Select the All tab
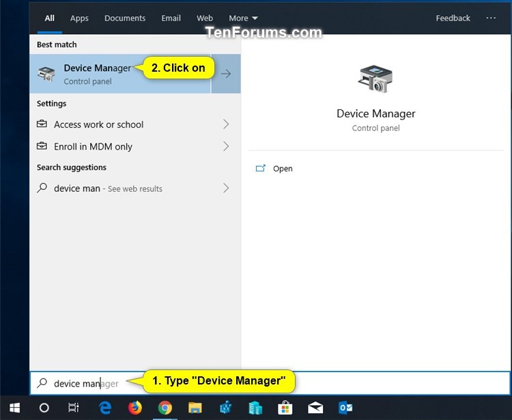Viewport: 512px width, 420px height. (50, 18)
